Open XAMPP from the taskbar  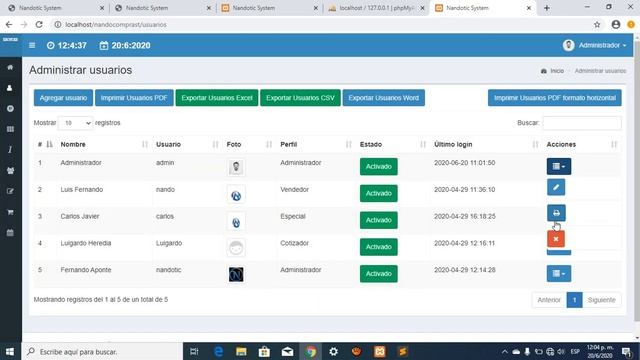coord(380,351)
